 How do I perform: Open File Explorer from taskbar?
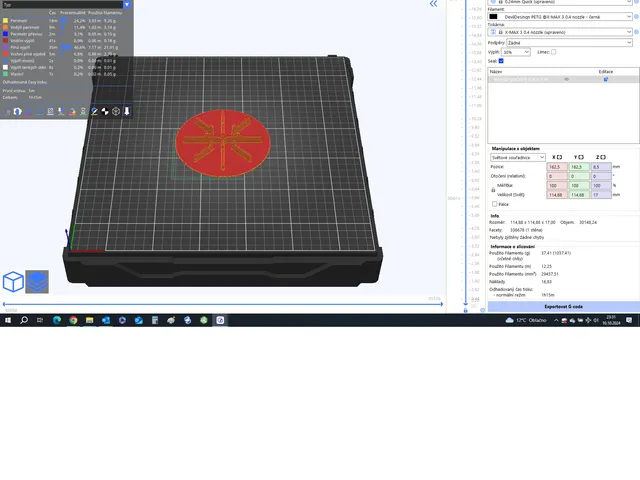coord(89,320)
